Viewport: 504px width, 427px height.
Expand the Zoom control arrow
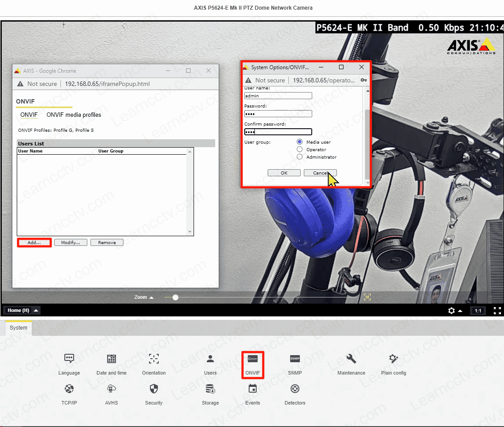[151, 297]
